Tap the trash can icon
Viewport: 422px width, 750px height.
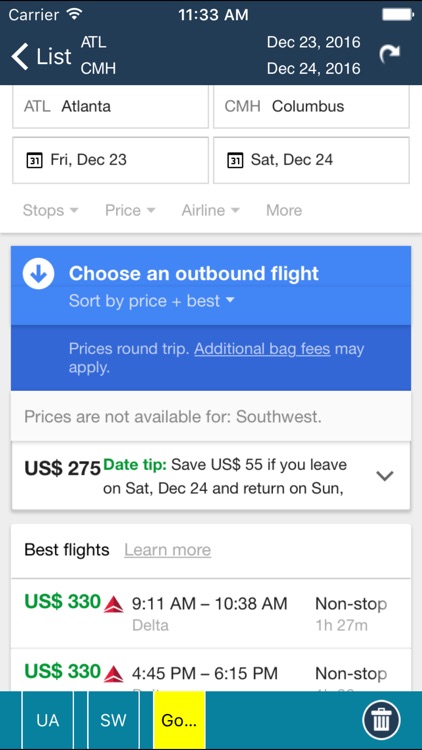tap(381, 720)
